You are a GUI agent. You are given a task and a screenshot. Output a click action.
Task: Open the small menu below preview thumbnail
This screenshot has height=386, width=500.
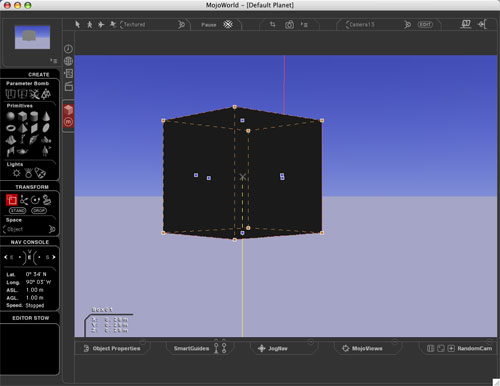point(53,61)
